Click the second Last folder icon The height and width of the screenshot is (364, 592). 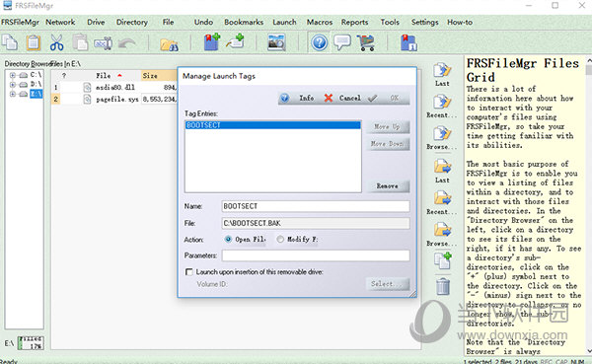tap(442, 167)
